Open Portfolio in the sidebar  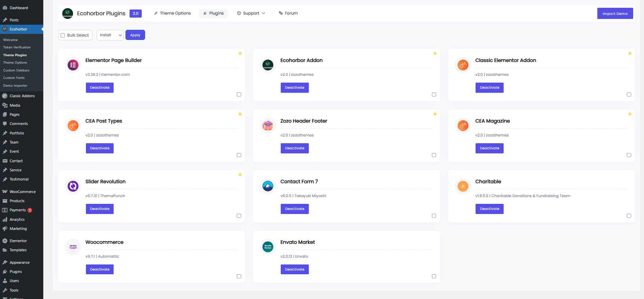pos(22,133)
